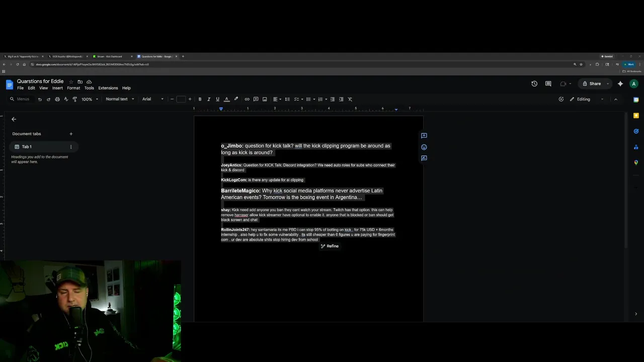This screenshot has height=362, width=644.
Task: Open the Gemini sparkle icon
Action: click(x=620, y=84)
